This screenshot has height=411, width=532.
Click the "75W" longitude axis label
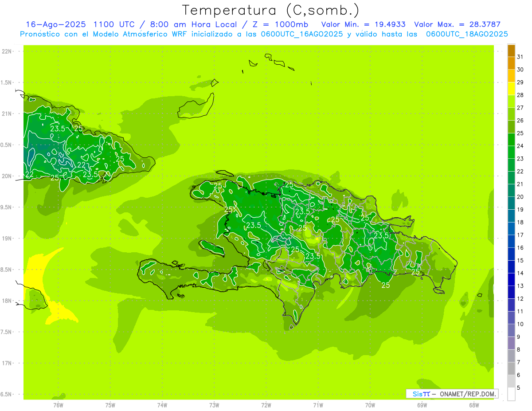point(110,405)
